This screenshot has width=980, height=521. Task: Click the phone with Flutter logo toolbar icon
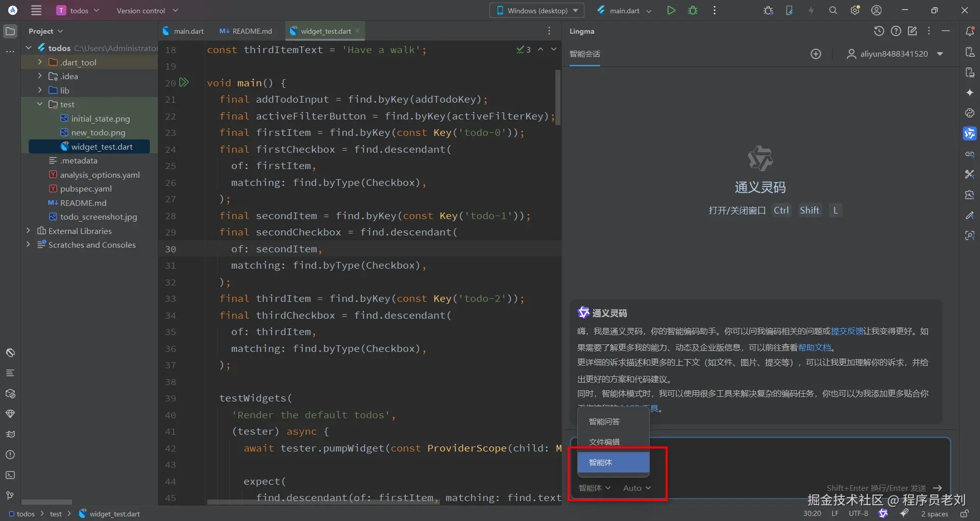click(x=789, y=10)
